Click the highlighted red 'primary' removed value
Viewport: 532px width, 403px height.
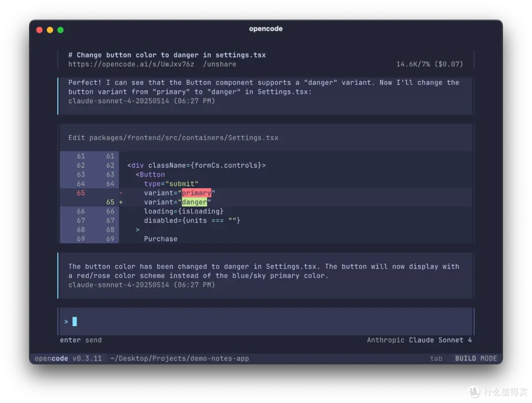197,193
